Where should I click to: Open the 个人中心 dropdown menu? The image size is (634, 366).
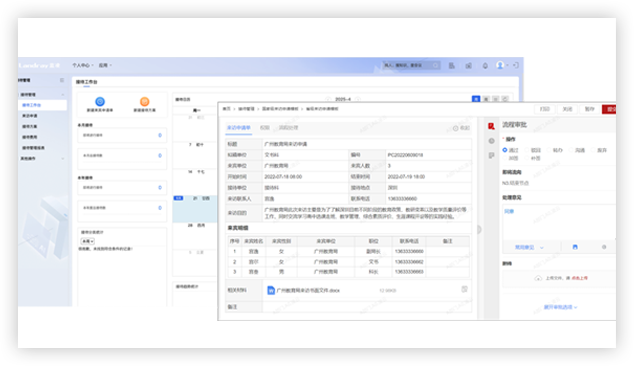(82, 65)
